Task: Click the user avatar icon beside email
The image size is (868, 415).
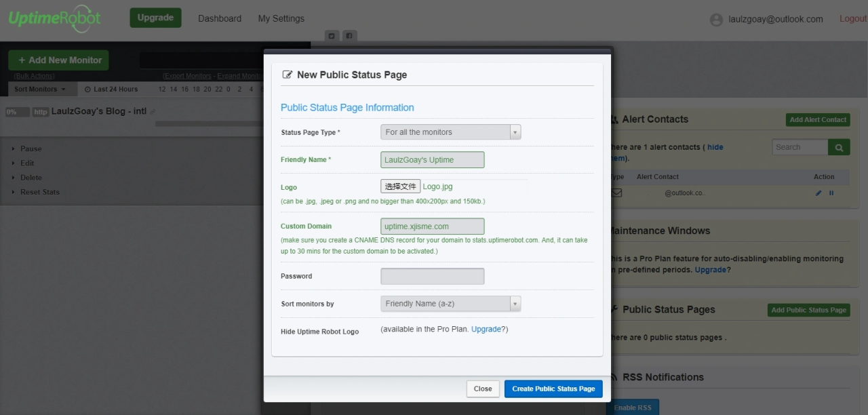Action: 716,20
